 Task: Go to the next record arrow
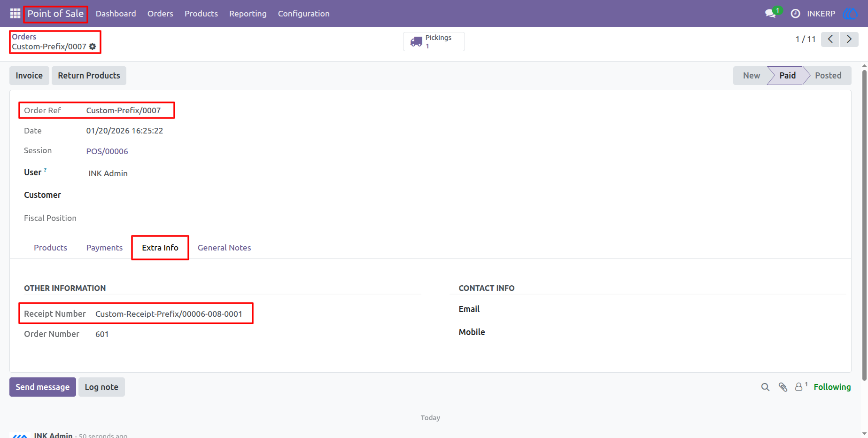849,39
